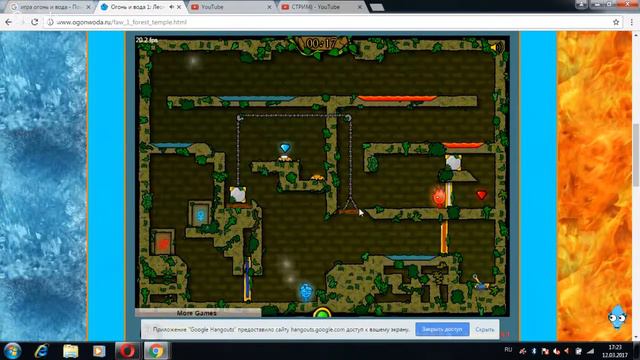Click the address bar URL
This screenshot has height=360, width=640.
pyautogui.click(x=122, y=22)
